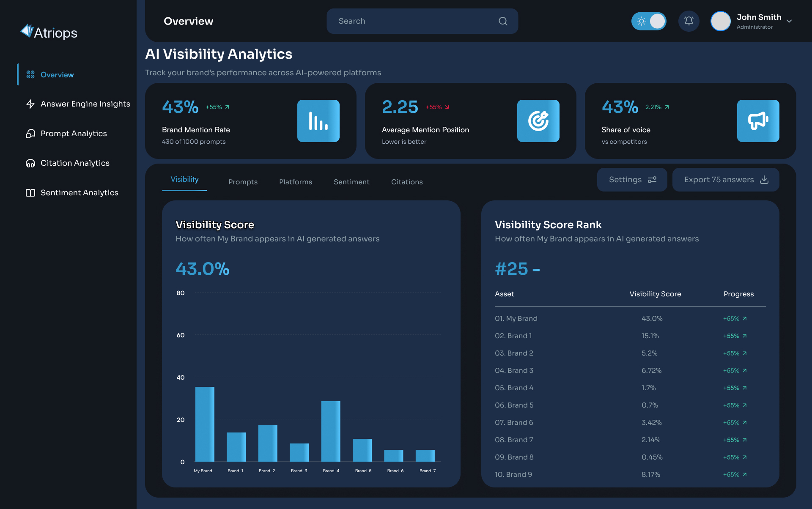Open the Settings filter options

tap(632, 180)
